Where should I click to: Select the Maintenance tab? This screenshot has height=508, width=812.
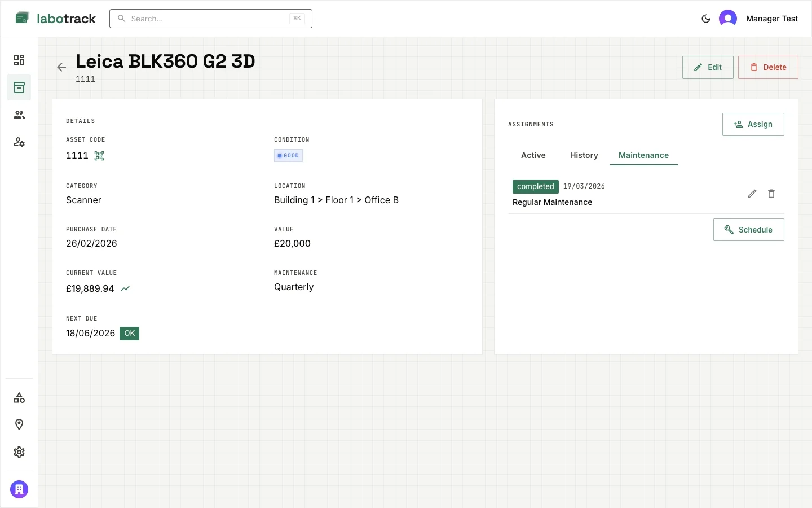tap(643, 155)
